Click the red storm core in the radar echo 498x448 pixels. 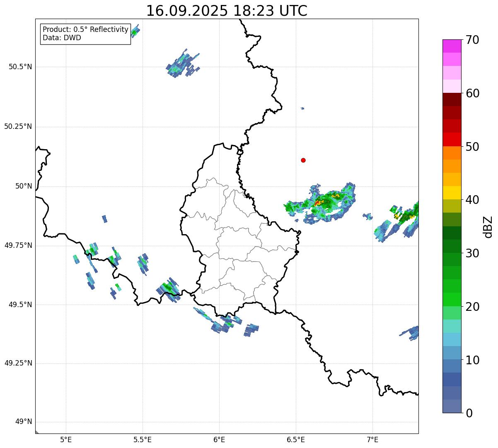[317, 203]
